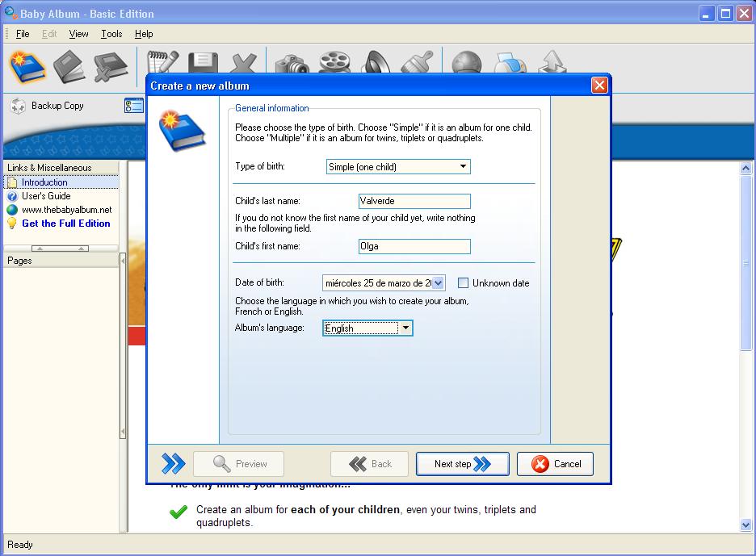The height and width of the screenshot is (556, 756).
Task: Click the X delete toolbar icon
Action: [244, 63]
